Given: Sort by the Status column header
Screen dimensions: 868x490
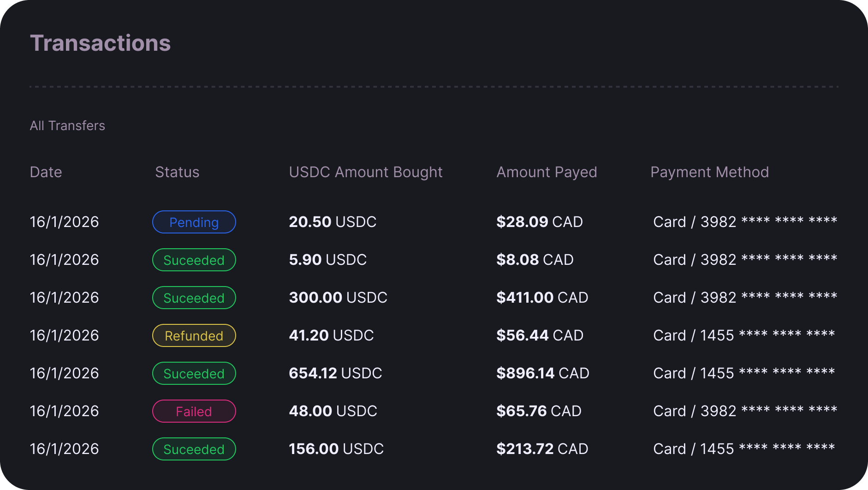Looking at the screenshot, I should pyautogui.click(x=177, y=172).
